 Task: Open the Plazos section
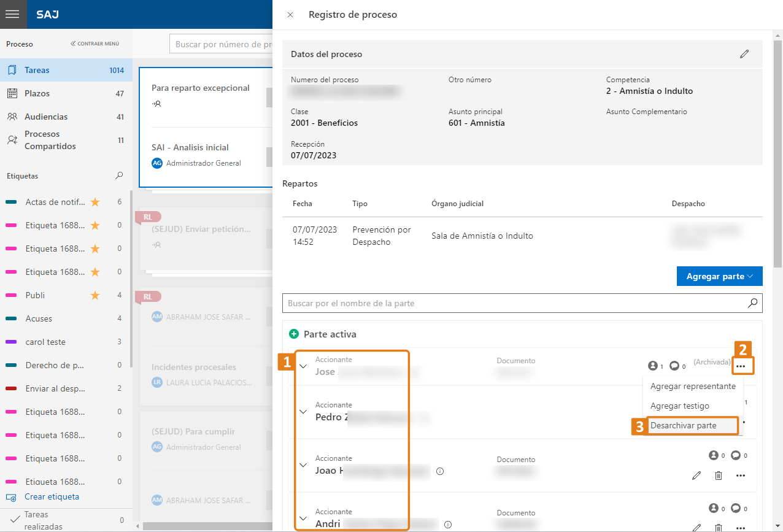coord(66,93)
